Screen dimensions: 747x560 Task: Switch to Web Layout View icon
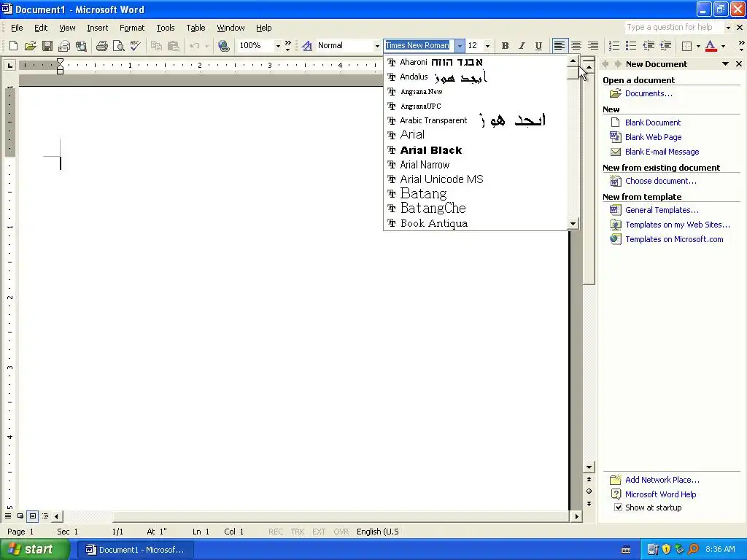pyautogui.click(x=20, y=516)
